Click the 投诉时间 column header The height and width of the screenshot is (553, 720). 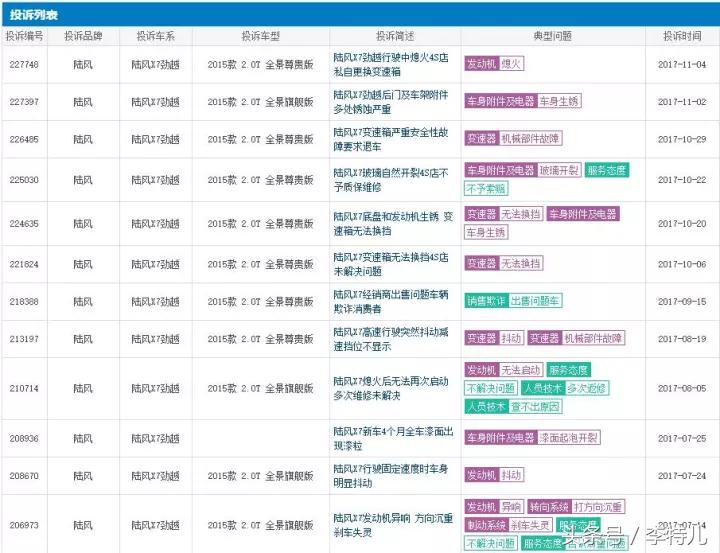click(682, 36)
